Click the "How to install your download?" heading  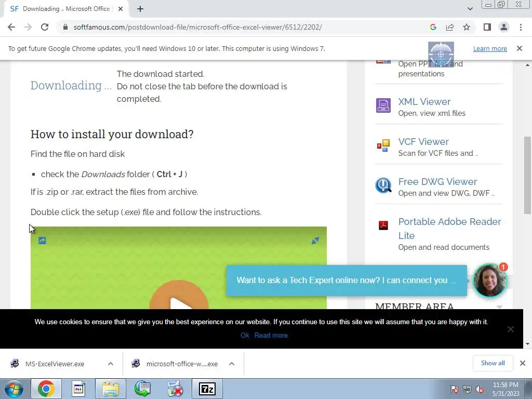tap(112, 134)
